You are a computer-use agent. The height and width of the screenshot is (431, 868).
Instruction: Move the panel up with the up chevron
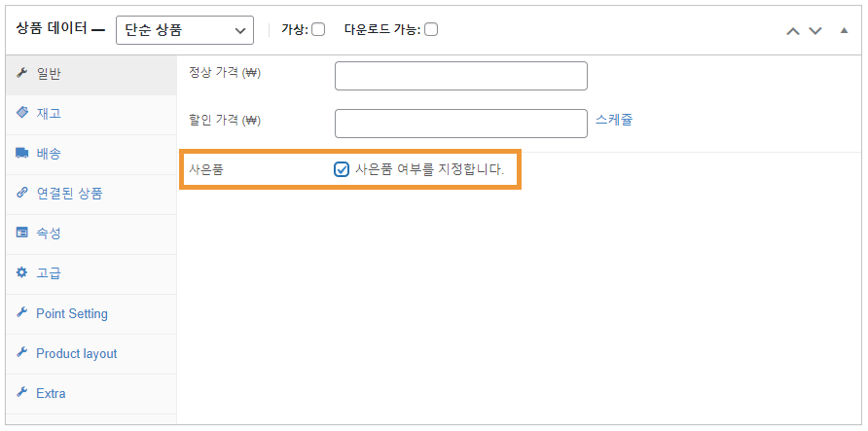[x=793, y=31]
